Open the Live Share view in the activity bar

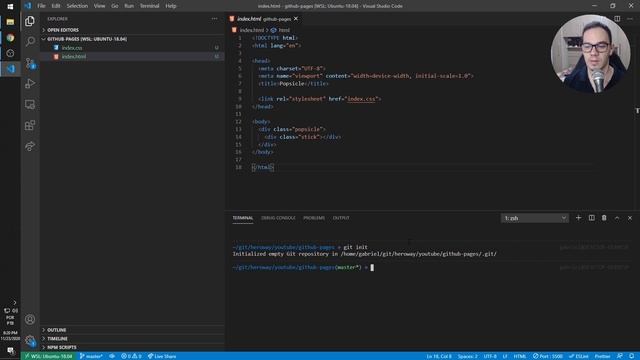[x=30, y=146]
